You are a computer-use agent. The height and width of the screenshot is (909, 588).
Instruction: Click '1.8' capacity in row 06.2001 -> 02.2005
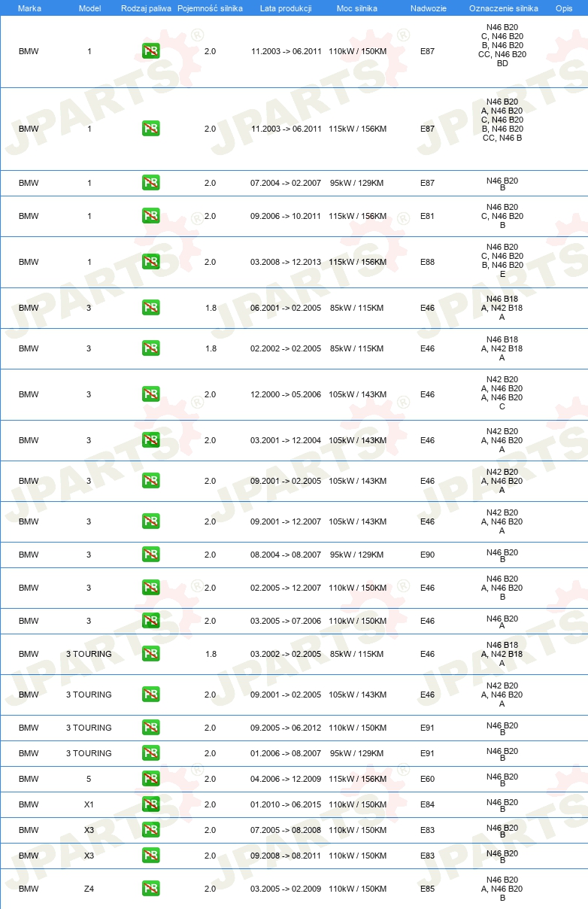coord(211,308)
